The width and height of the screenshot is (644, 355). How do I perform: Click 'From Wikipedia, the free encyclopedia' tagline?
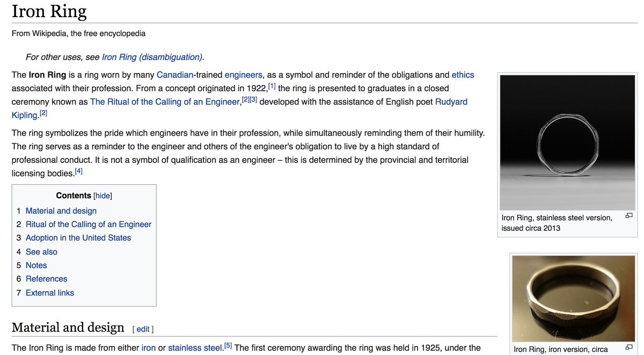coord(78,33)
